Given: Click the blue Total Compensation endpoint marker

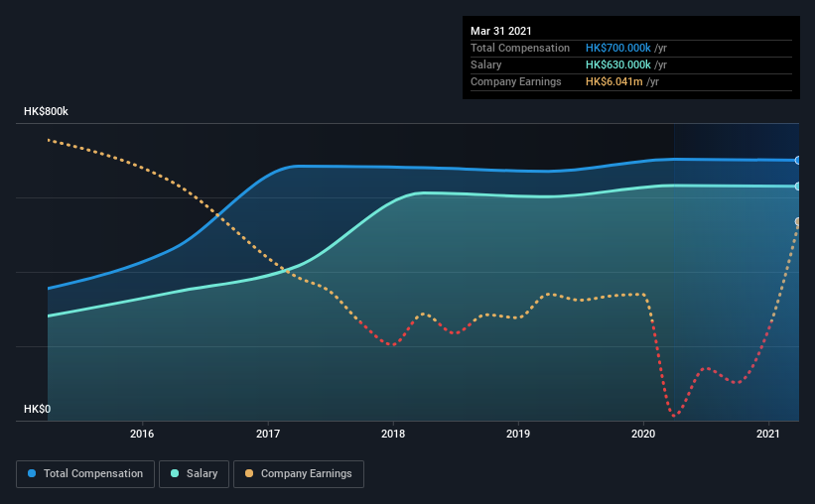Looking at the screenshot, I should coord(797,161).
